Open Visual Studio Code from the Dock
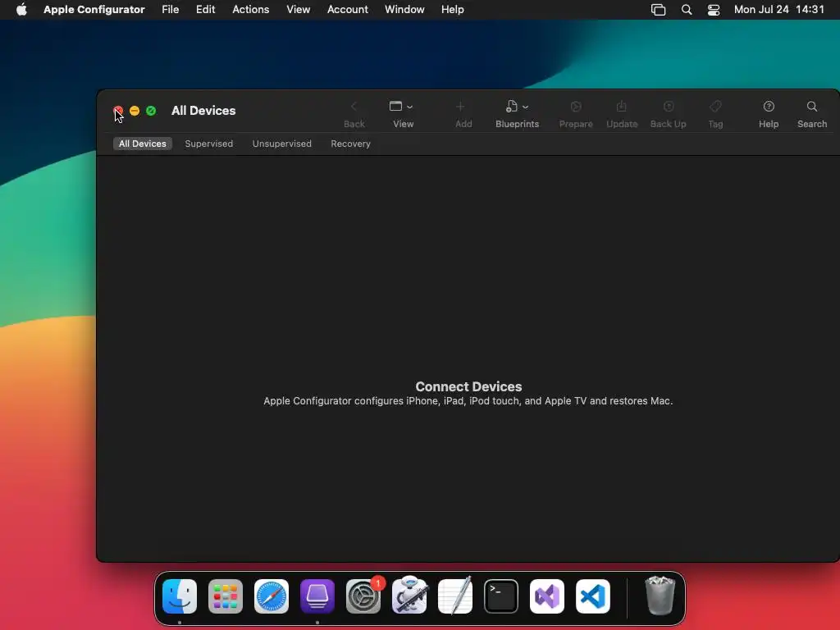 pos(593,596)
